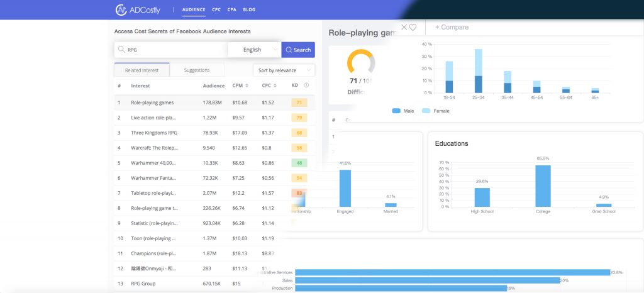Image resolution: width=644 pixels, height=293 pixels.
Task: Click the KD badge 79
Action: [299, 118]
